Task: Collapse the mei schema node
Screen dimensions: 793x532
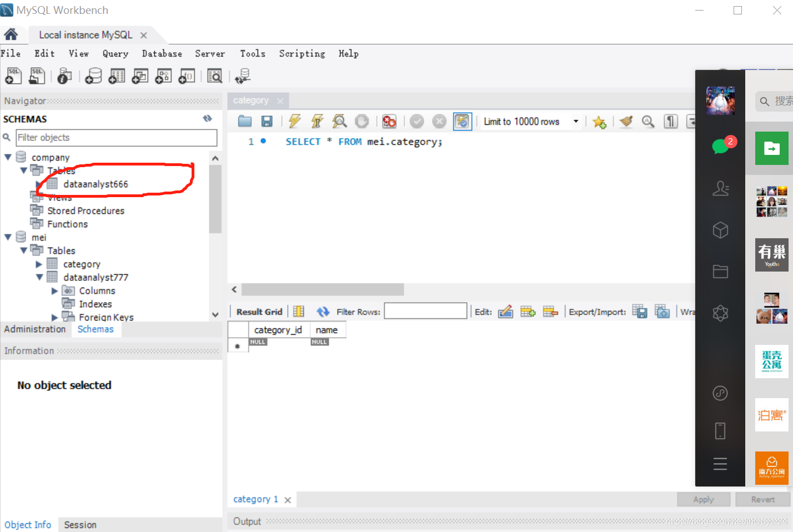Action: tap(8, 237)
